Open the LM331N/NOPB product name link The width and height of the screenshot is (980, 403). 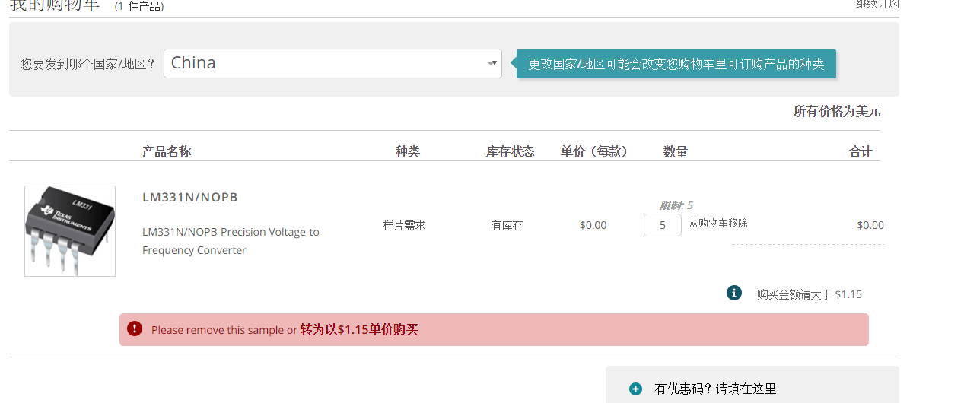point(190,197)
